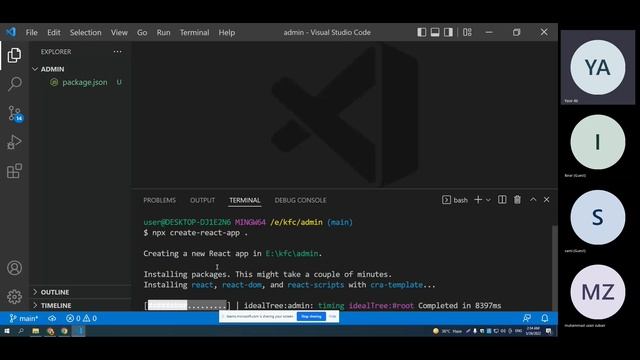The width and height of the screenshot is (640, 360).
Task: Open the Run and Debug view
Action: tap(14, 142)
